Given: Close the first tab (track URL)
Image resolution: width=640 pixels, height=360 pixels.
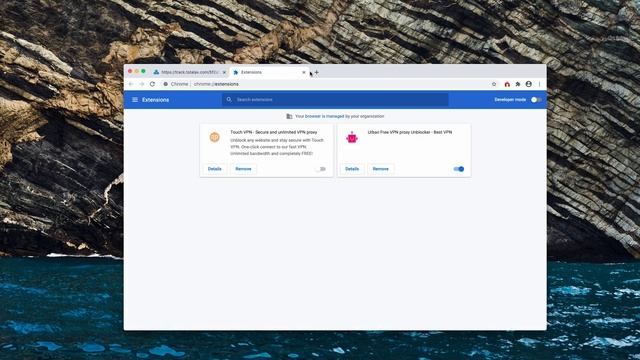Looking at the screenshot, I should [x=224, y=72].
